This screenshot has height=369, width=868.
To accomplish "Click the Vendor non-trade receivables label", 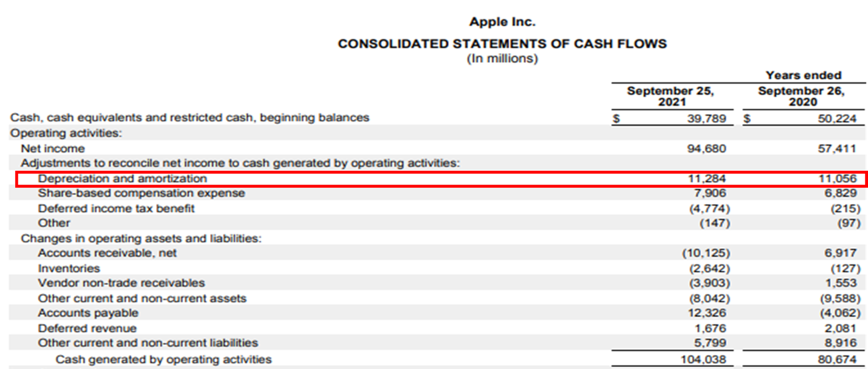I will (x=121, y=283).
